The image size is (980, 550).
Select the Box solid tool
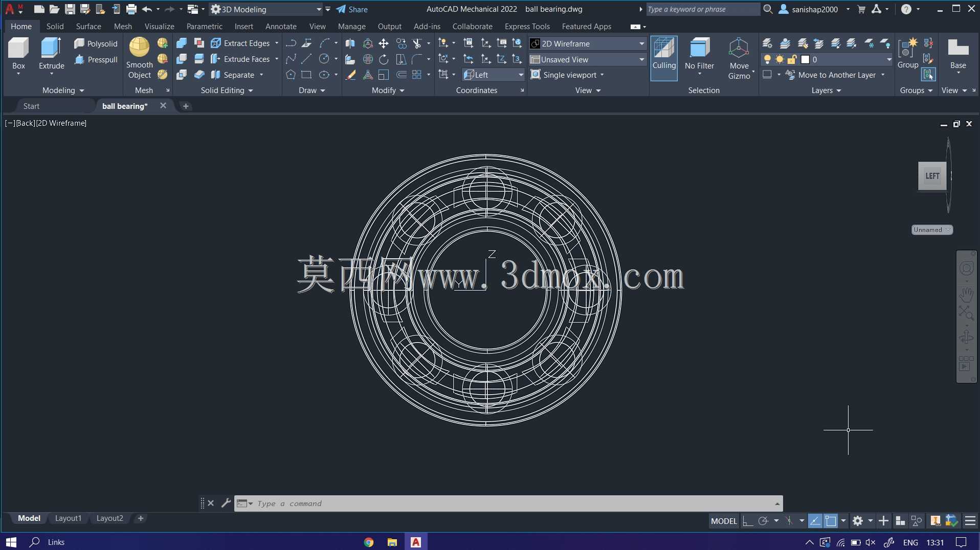coord(18,53)
